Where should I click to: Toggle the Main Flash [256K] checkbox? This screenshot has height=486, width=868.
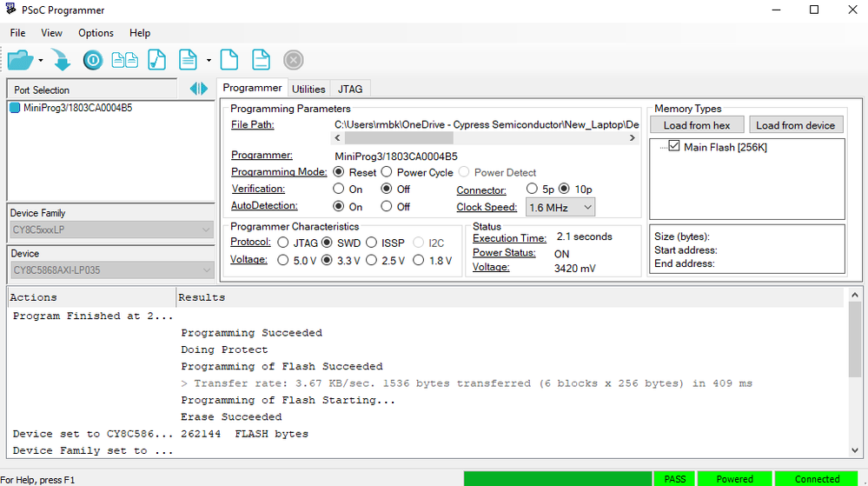[674, 146]
